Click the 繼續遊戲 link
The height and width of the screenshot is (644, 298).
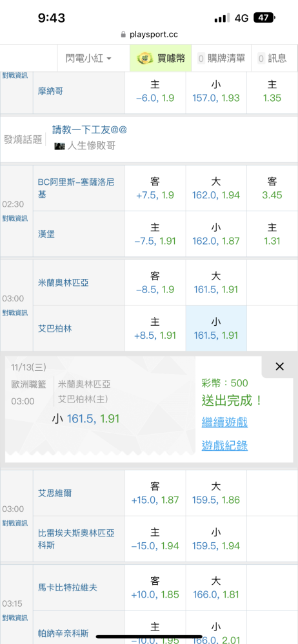224,422
